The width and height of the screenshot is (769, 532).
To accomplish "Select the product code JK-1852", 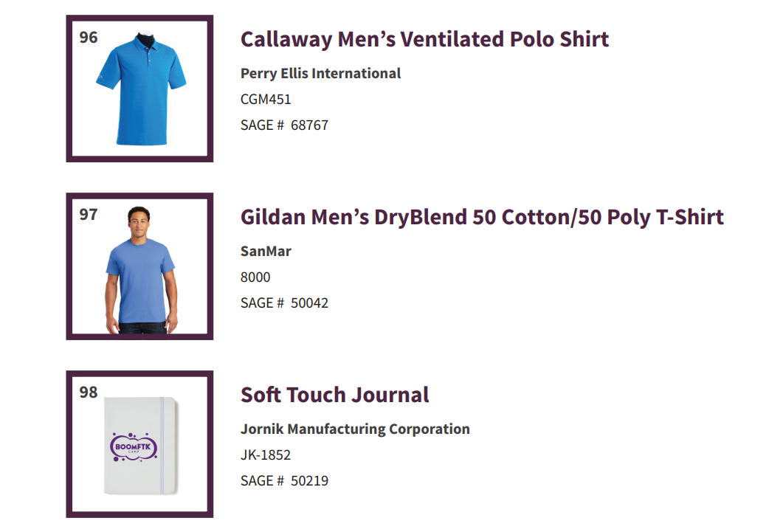I will click(266, 455).
